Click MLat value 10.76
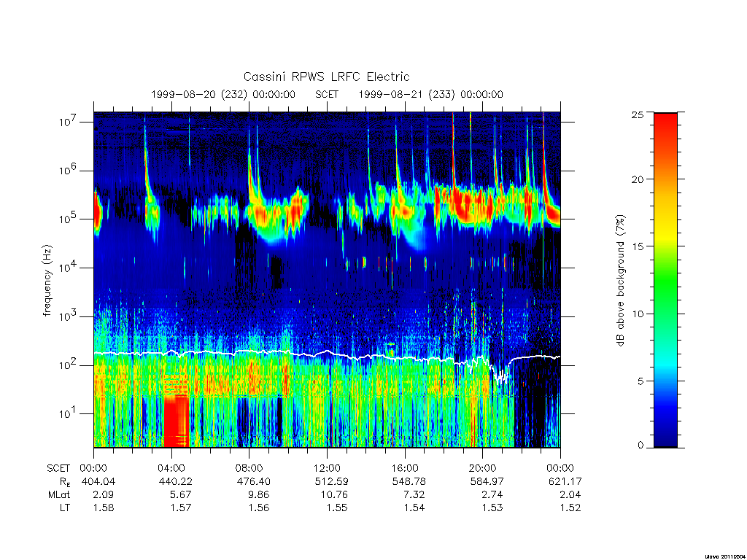 [x=334, y=495]
